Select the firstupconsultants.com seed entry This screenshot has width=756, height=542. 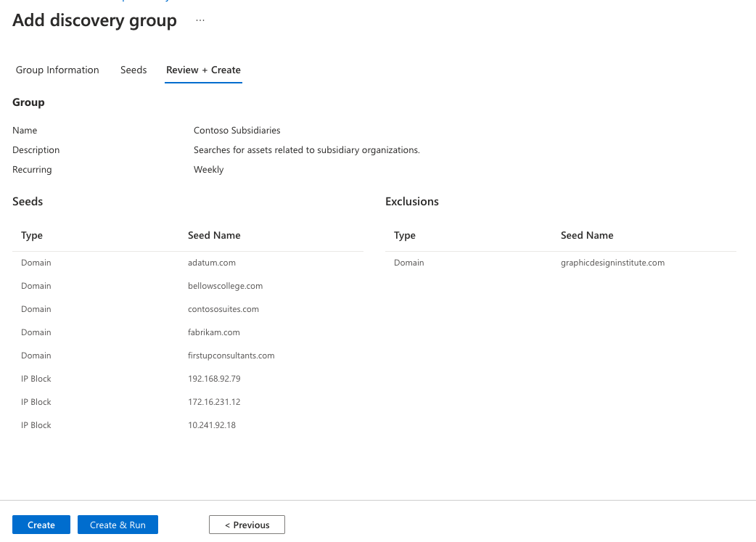pyautogui.click(x=231, y=355)
